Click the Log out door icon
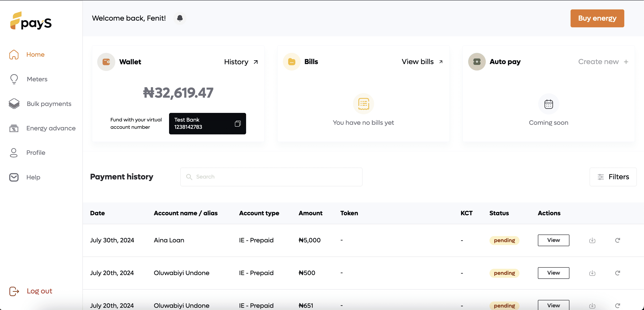The width and height of the screenshot is (644, 310). point(14,291)
